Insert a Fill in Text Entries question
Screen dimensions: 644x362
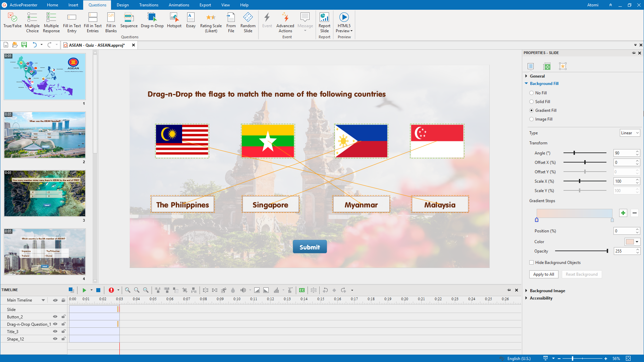(93, 22)
